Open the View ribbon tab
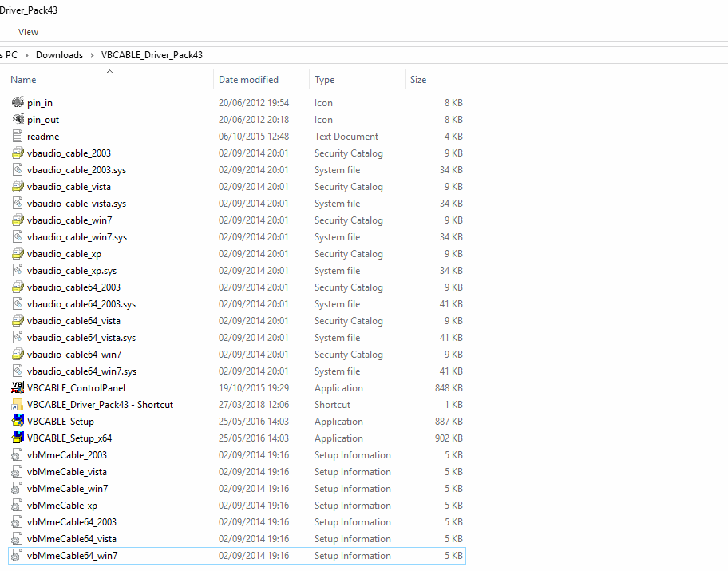The width and height of the screenshot is (728, 571). [x=28, y=32]
